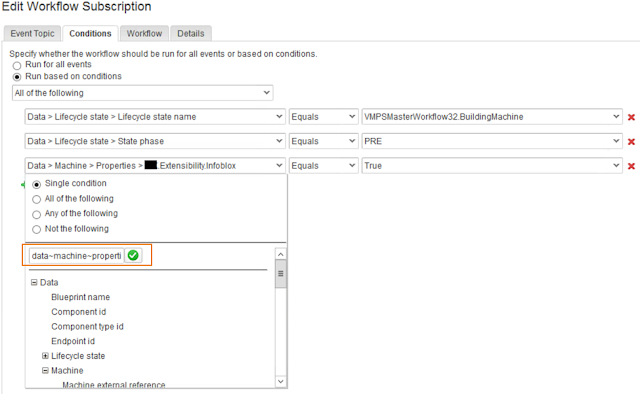This screenshot has height=394, width=640.
Task: Delete the Lifecycle state name condition row
Action: coord(631,117)
